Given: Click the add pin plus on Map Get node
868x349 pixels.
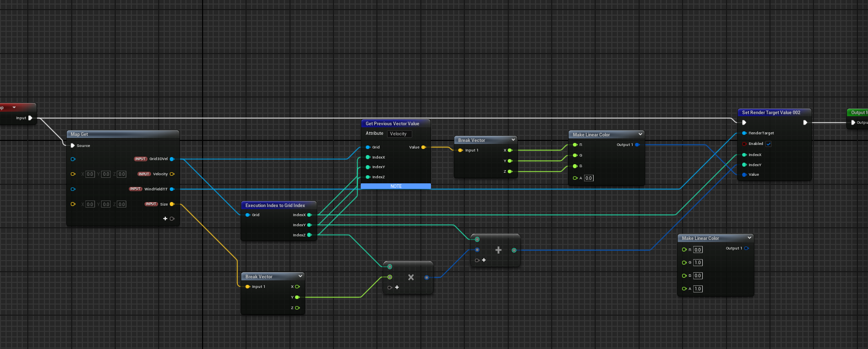Looking at the screenshot, I should [165, 219].
